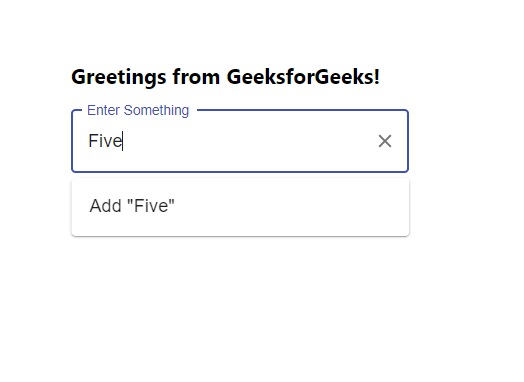The width and height of the screenshot is (524, 382).
Task: Choose the only option in the suggestion list
Action: click(x=240, y=206)
